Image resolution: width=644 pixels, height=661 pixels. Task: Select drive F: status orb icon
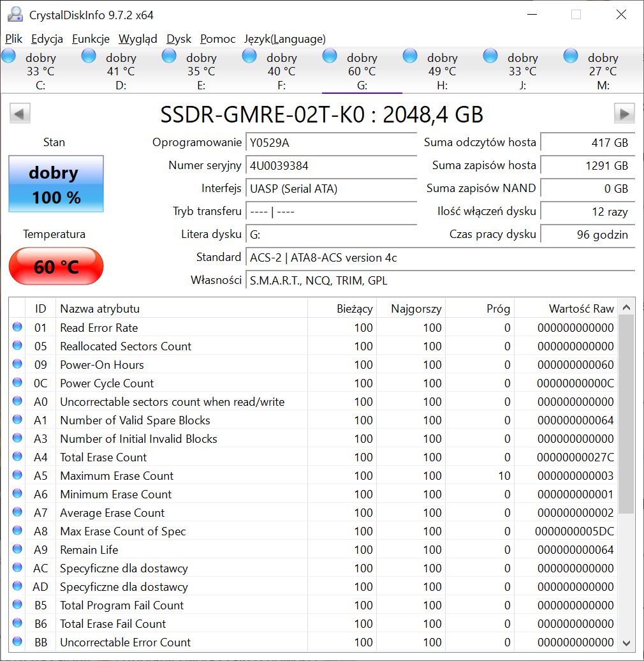[x=249, y=56]
